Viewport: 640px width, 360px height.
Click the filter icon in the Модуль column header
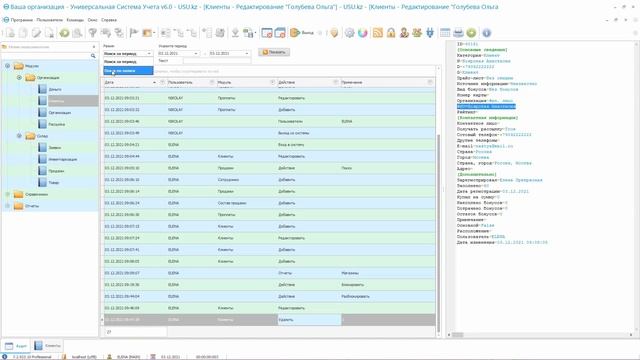273,82
